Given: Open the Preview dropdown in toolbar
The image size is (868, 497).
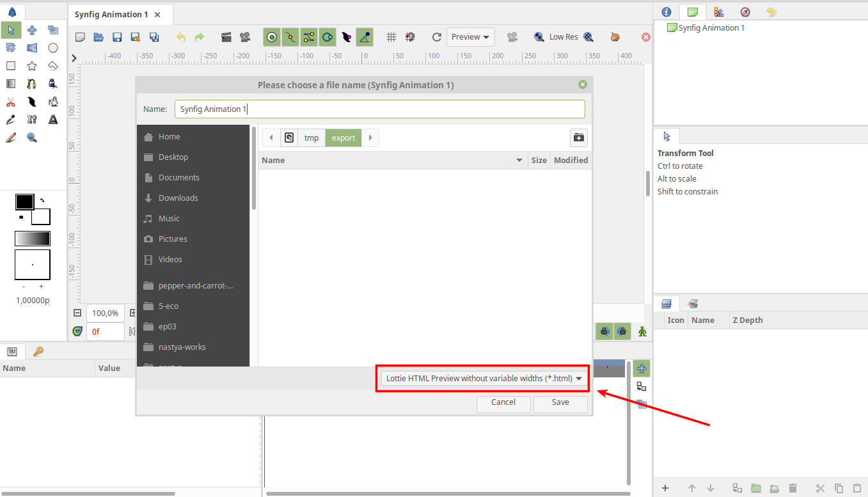Looking at the screenshot, I should click(471, 37).
